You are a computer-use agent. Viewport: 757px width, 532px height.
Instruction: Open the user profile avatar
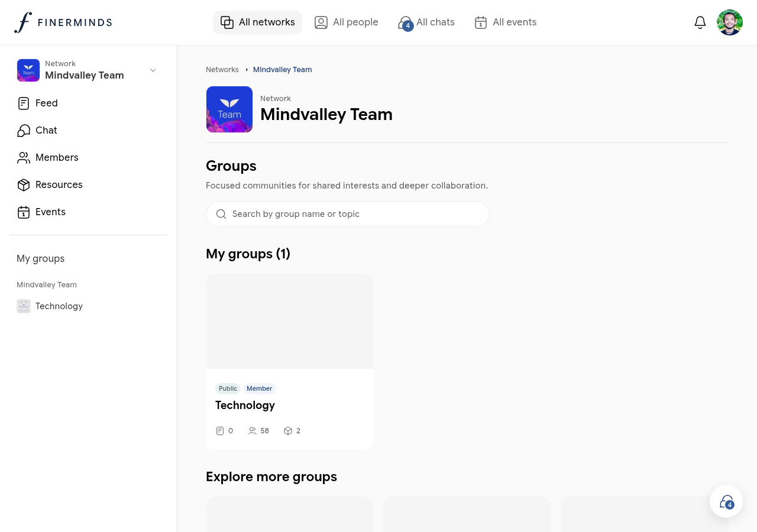(730, 22)
